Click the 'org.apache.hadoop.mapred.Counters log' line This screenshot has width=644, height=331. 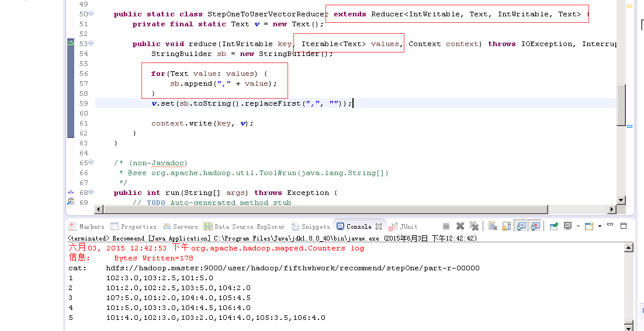pos(278,249)
